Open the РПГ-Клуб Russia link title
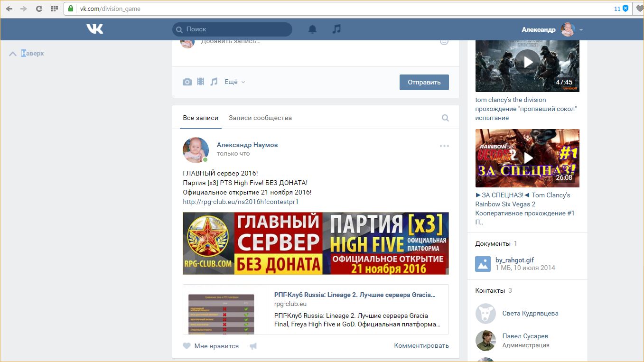The image size is (644, 362). [355, 295]
